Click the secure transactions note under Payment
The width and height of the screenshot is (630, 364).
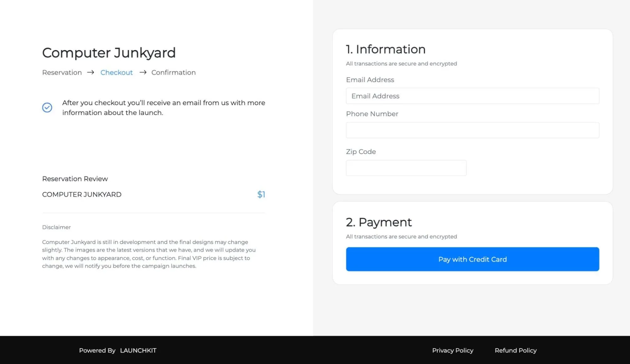point(402,236)
